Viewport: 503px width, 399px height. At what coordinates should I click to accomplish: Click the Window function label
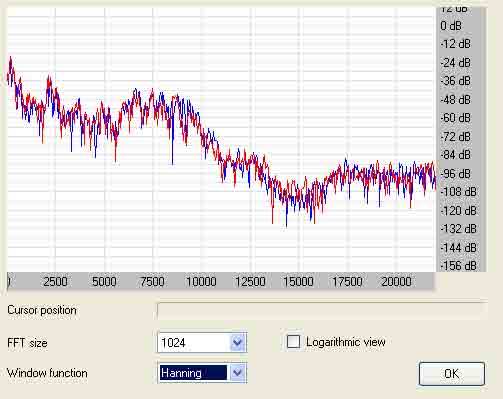(x=47, y=373)
